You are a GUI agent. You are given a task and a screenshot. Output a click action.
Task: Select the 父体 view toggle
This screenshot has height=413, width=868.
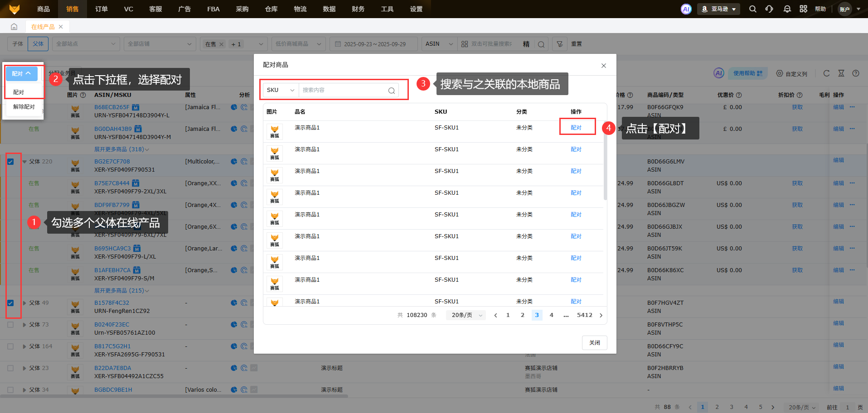38,44
